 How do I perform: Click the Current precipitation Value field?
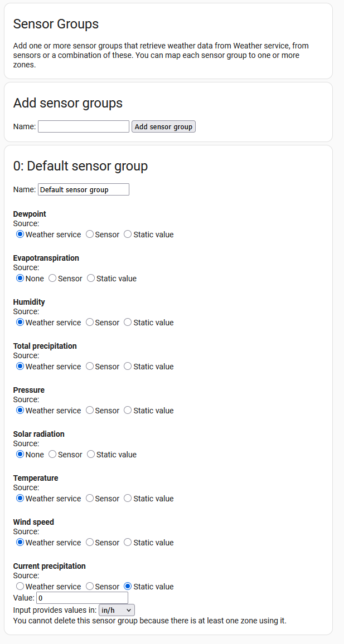point(83,598)
